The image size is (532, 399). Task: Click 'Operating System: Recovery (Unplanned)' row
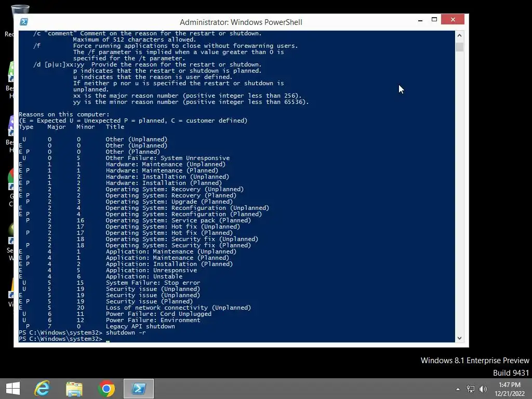pos(131,189)
